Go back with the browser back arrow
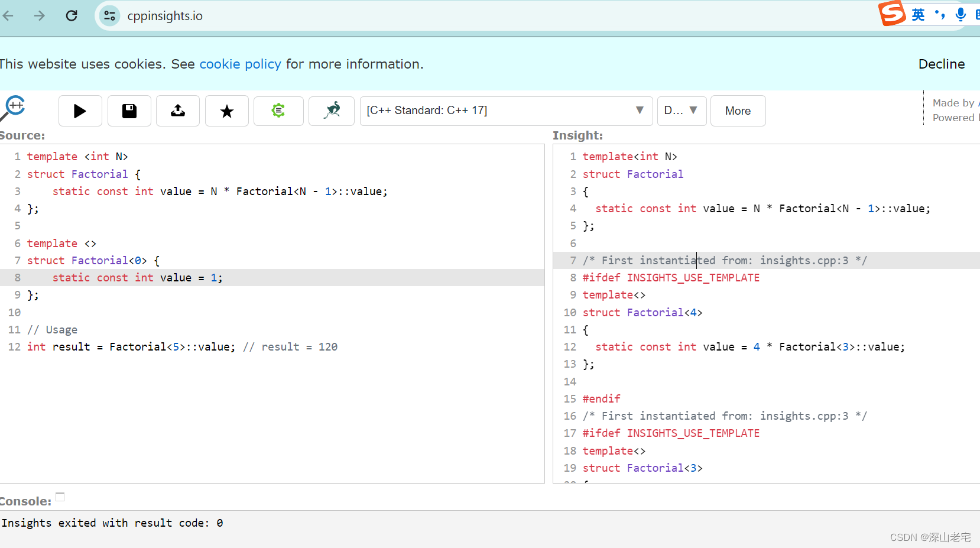The width and height of the screenshot is (980, 548). coord(8,15)
